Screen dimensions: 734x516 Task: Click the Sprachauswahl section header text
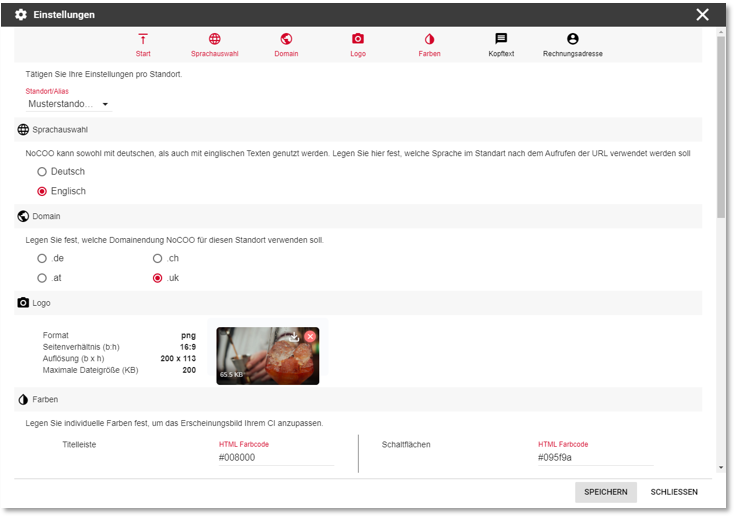pyautogui.click(x=60, y=130)
